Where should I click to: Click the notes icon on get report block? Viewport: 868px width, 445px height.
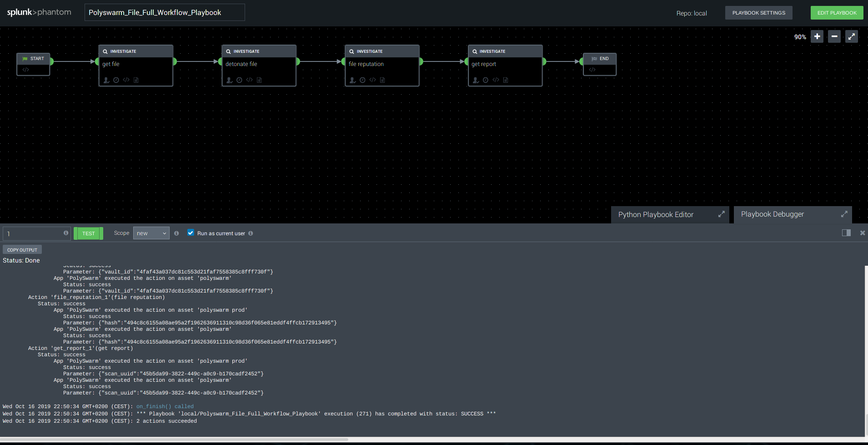(x=506, y=80)
